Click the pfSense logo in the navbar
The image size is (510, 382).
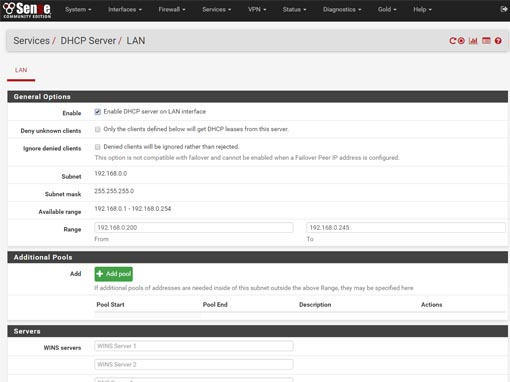(x=27, y=10)
